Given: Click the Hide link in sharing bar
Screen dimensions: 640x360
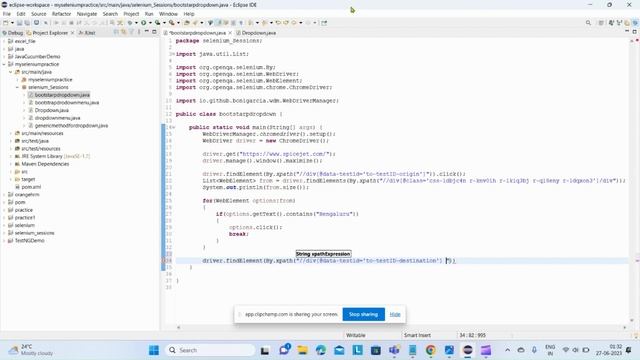Looking at the screenshot, I should (395, 314).
